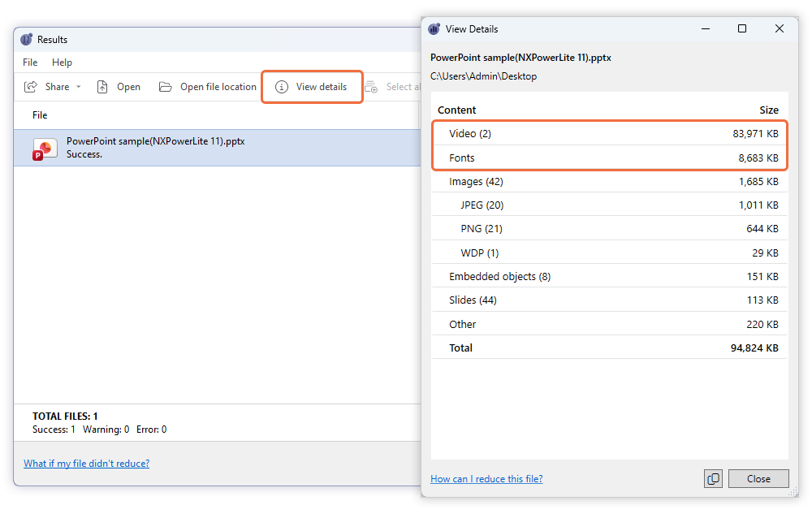Click the Open file location label
This screenshot has width=812, height=518.
[x=218, y=87]
